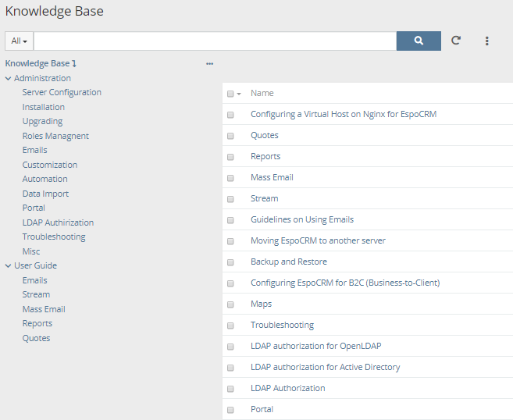Select Data Import category
The height and width of the screenshot is (420, 513).
click(45, 194)
